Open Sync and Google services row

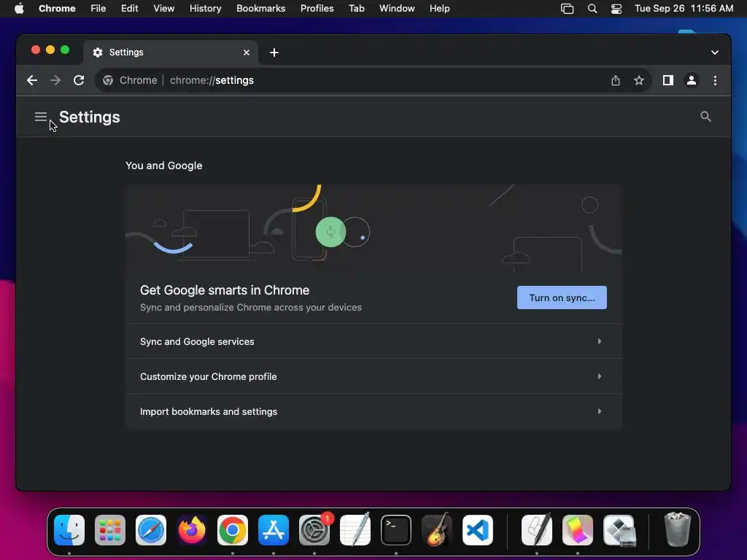[373, 341]
